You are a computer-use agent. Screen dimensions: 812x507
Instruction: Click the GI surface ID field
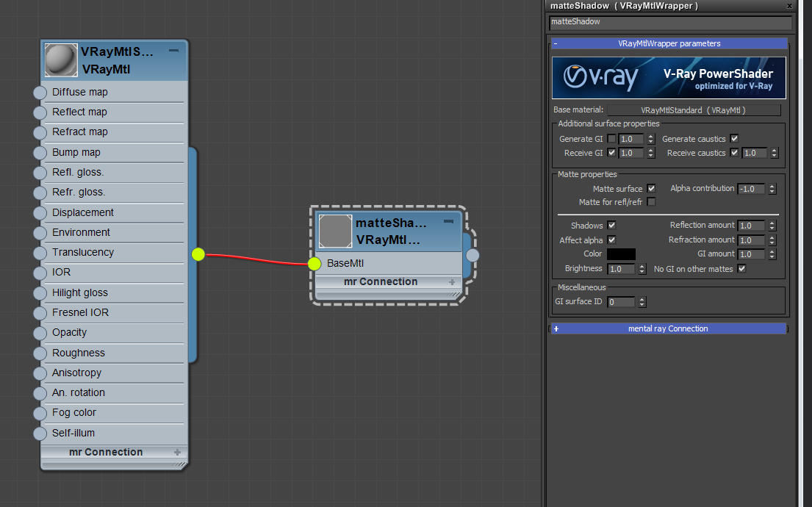621,302
